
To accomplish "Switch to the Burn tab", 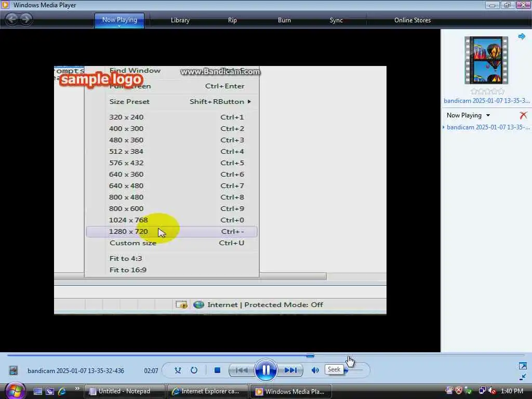I will pyautogui.click(x=284, y=20).
